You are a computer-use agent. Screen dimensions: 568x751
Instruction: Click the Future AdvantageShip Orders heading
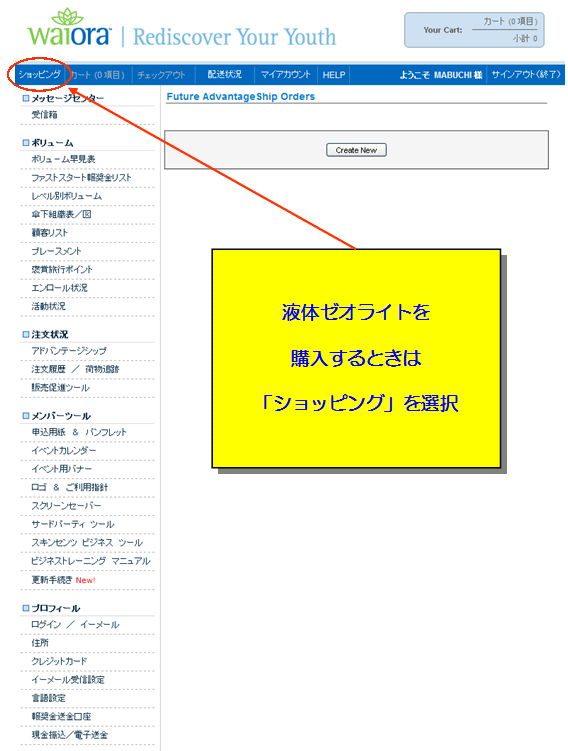pyautogui.click(x=240, y=97)
